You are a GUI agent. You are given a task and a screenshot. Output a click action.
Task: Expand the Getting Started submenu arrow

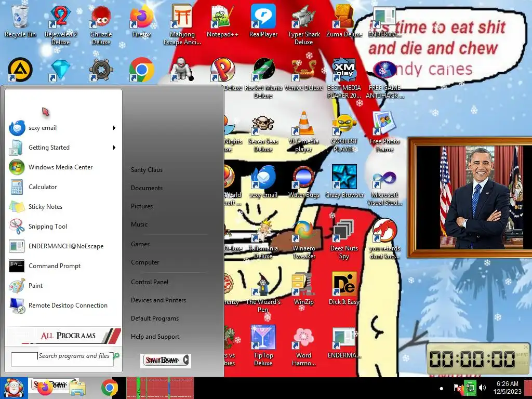tap(114, 148)
